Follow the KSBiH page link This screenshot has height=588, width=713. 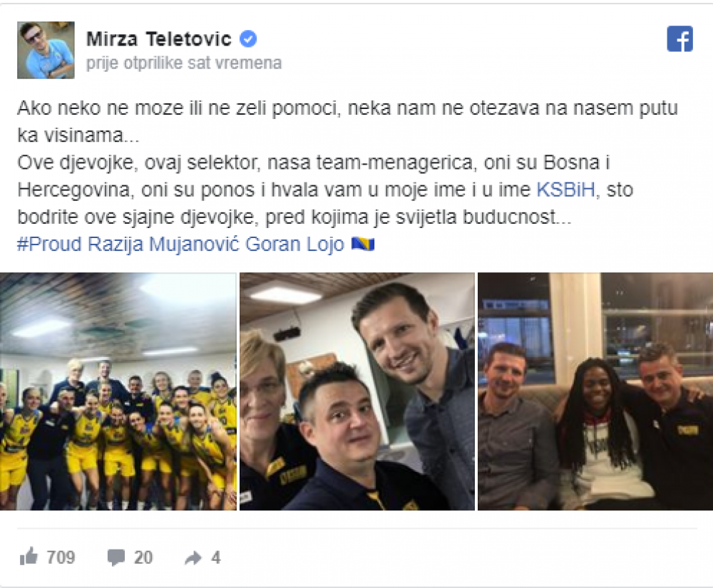pyautogui.click(x=566, y=190)
